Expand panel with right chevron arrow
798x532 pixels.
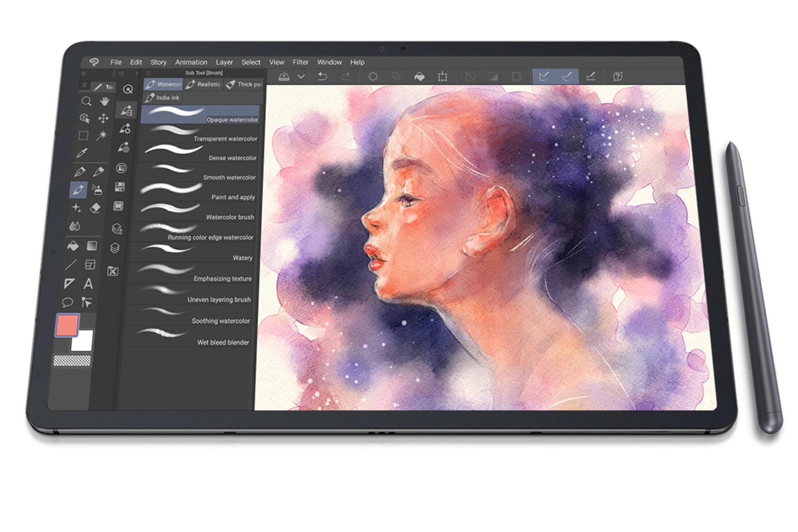(137, 74)
